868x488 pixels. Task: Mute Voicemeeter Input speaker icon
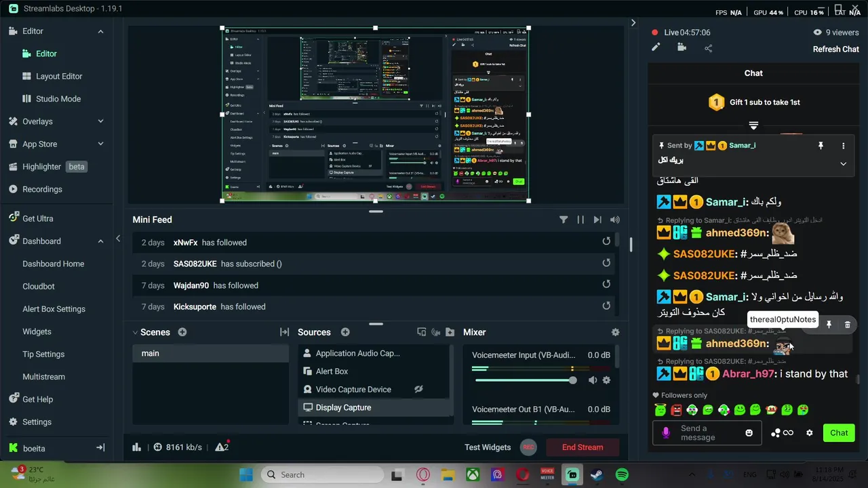pos(593,380)
